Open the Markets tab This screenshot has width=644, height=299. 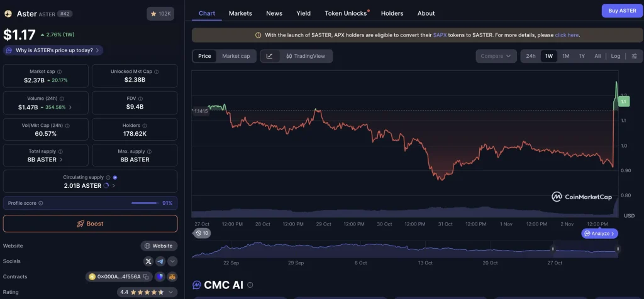pos(240,13)
